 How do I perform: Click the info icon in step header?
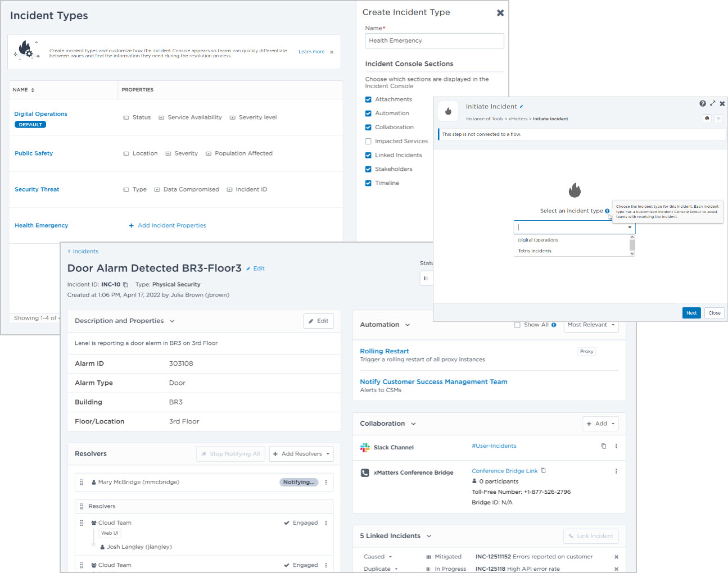click(707, 119)
